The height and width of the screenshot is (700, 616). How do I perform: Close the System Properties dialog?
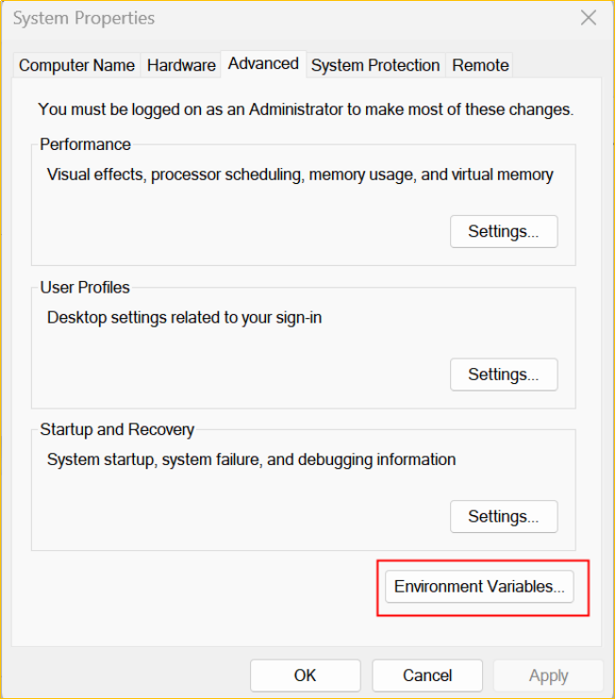pos(589,18)
